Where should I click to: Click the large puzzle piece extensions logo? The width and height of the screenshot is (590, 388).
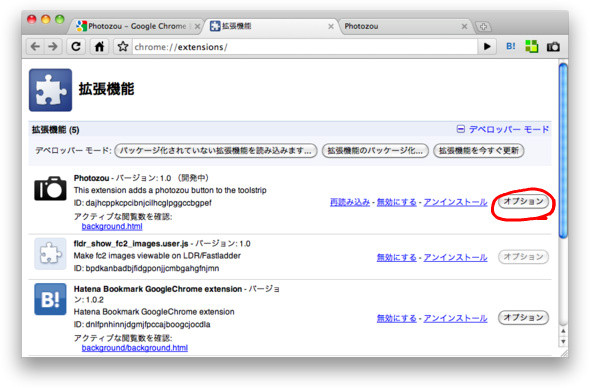[50, 90]
